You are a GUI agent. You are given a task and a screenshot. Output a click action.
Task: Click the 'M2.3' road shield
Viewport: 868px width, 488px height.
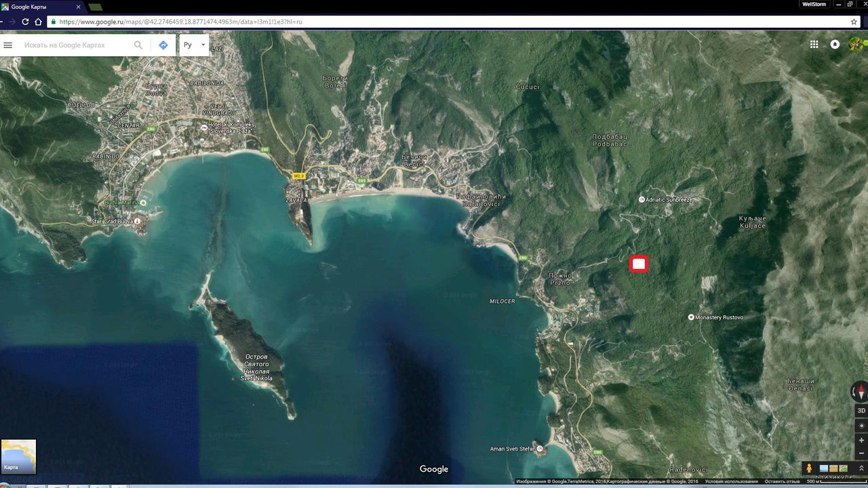coord(299,176)
